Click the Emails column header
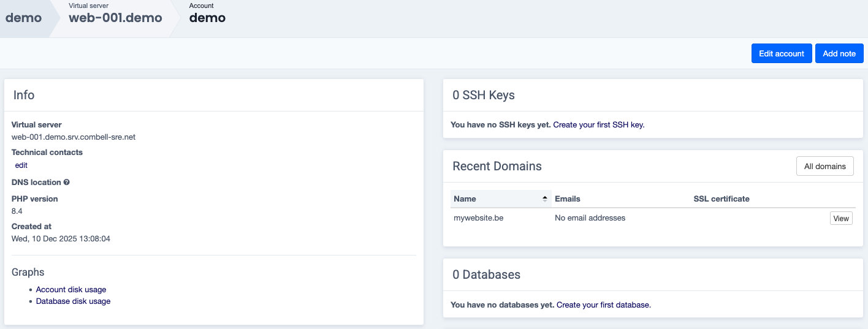 coord(567,199)
